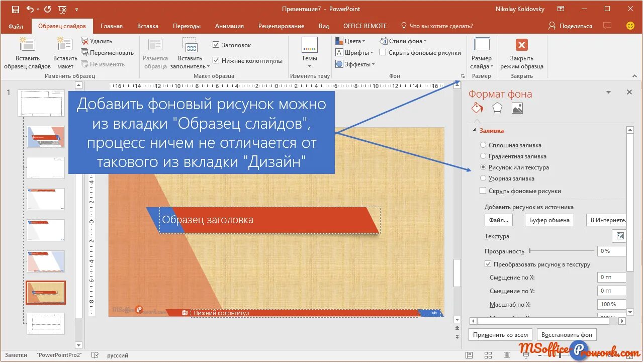The image size is (644, 363).
Task: Start slideshow from beginning icon in title bar
Action: [x=63, y=9]
